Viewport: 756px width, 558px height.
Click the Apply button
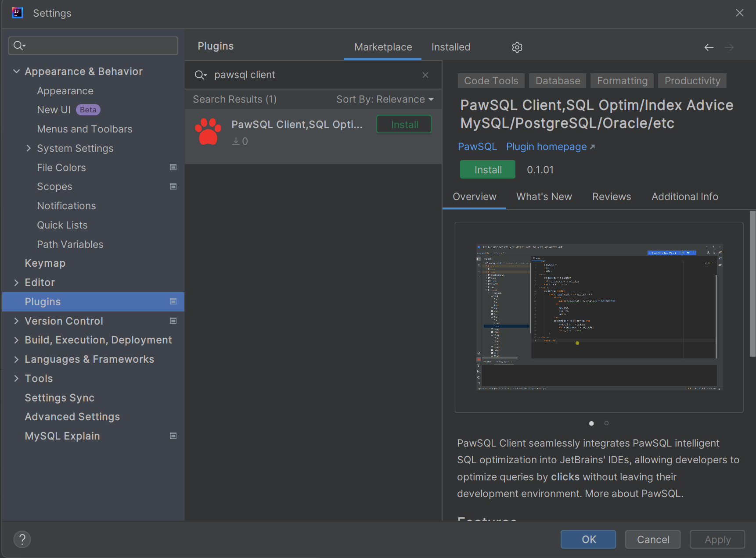pyautogui.click(x=717, y=539)
